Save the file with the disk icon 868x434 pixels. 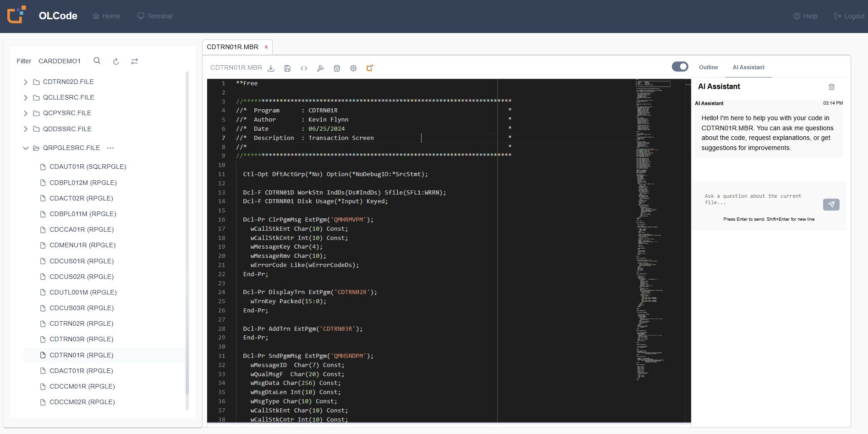pyautogui.click(x=287, y=68)
